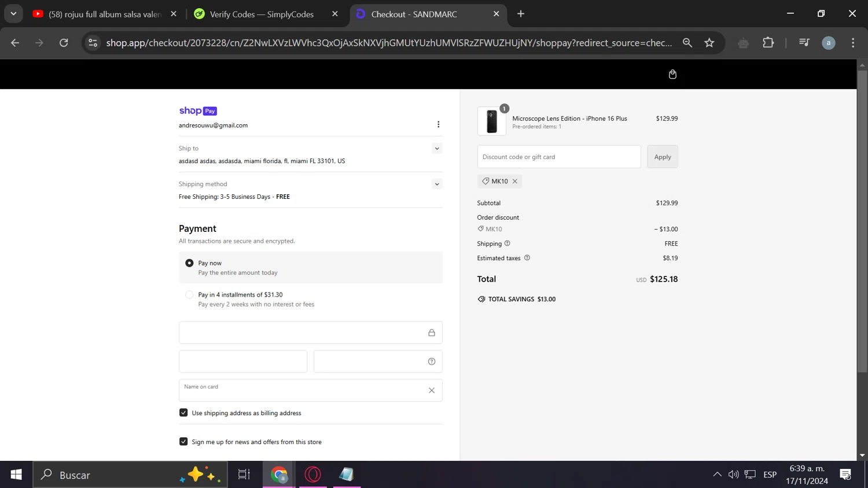
Task: Close the SimplyCodes tab
Action: (335, 14)
